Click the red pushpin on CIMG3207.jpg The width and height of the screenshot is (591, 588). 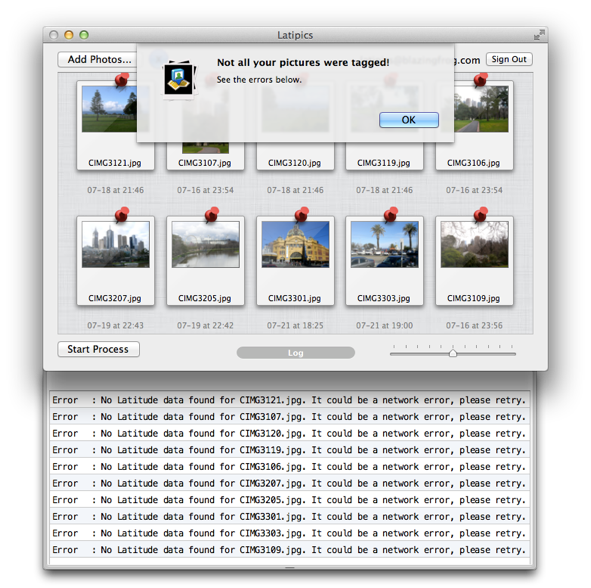point(122,214)
